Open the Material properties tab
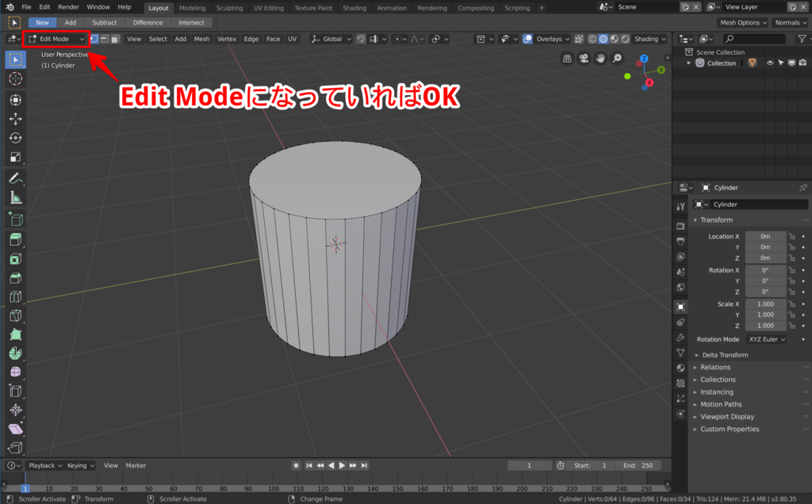812x504 pixels. click(x=680, y=368)
